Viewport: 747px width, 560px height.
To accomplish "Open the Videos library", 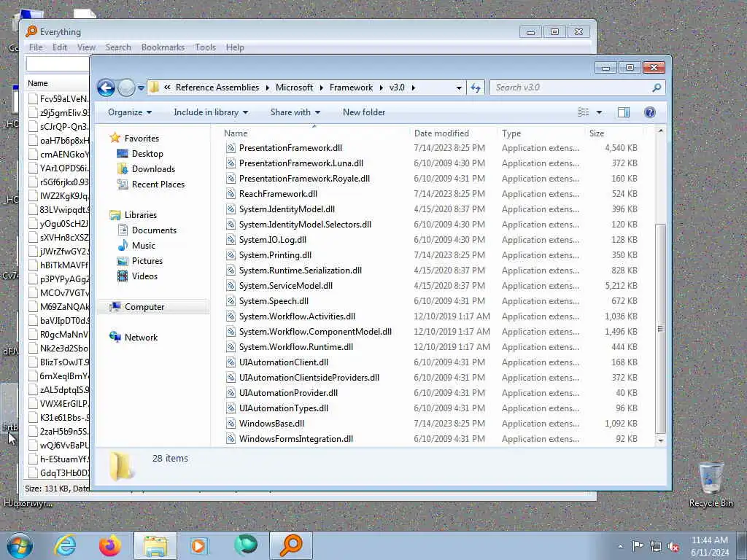I will [x=144, y=276].
